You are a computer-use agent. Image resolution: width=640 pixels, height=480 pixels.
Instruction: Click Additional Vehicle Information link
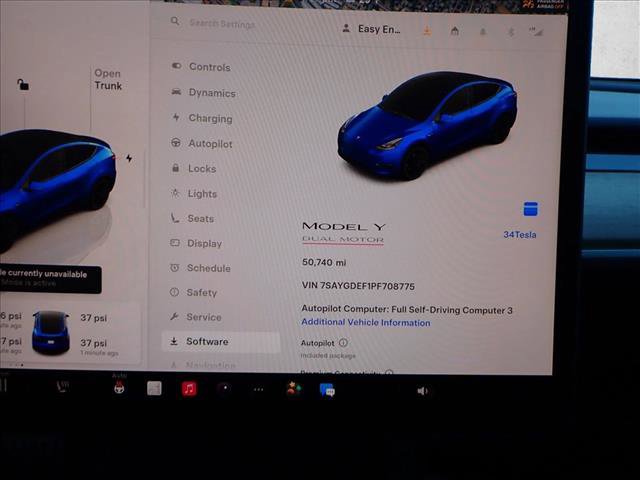click(x=366, y=322)
